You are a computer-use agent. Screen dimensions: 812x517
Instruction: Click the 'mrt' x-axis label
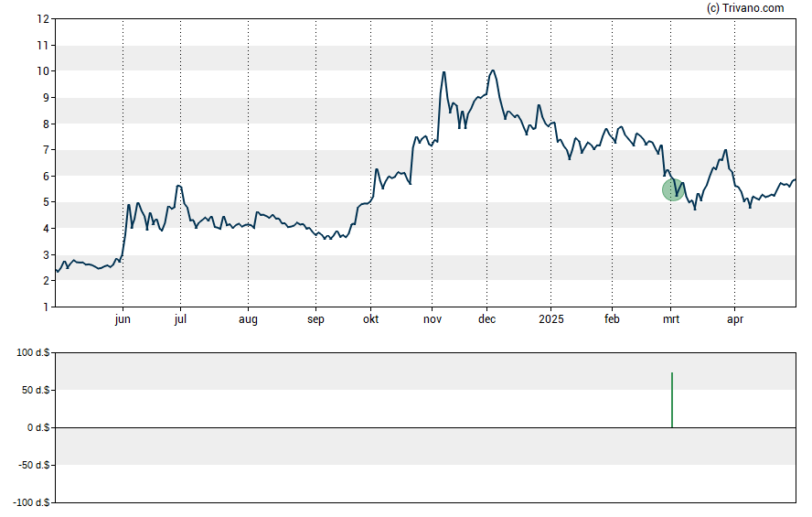pos(671,319)
